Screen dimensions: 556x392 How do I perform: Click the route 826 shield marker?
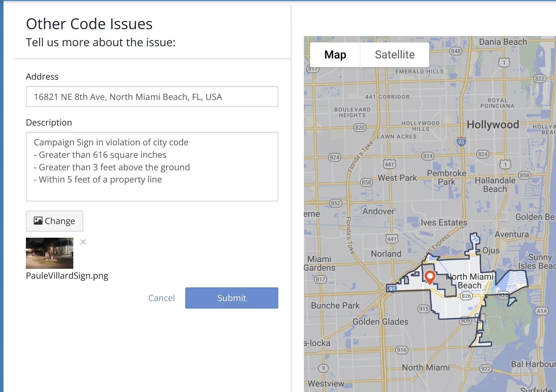coord(466,296)
